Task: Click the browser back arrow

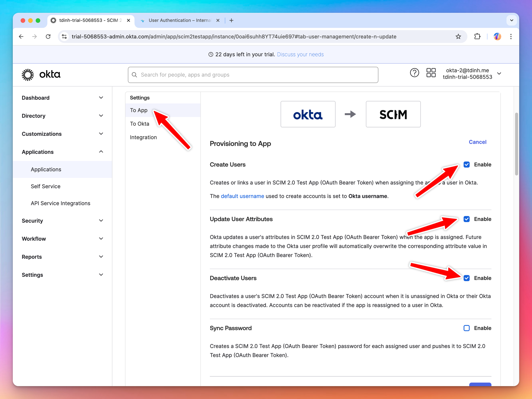Action: [21, 37]
